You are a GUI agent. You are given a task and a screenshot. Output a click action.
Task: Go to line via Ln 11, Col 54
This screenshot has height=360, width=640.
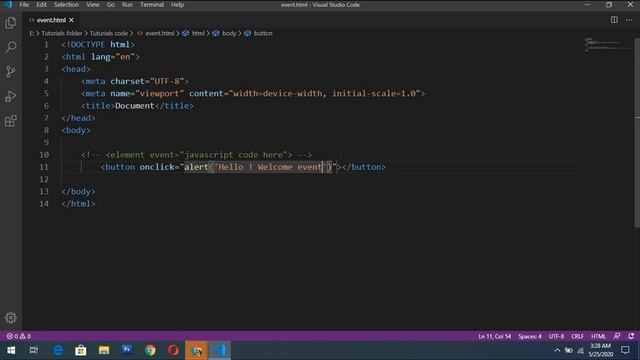pyautogui.click(x=494, y=336)
